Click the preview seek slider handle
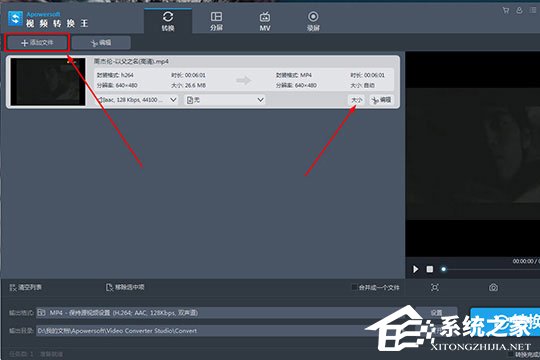Image resolution: width=540 pixels, height=360 pixels. coord(444,269)
